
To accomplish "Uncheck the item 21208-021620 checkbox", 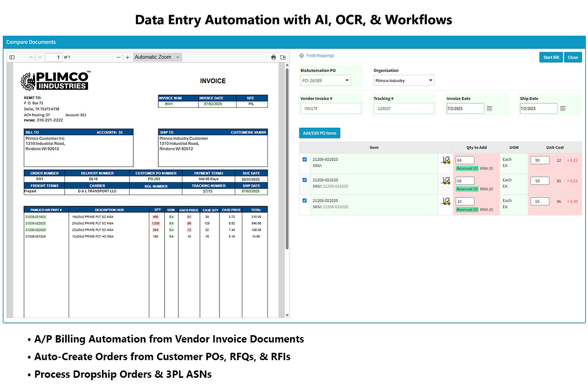I will pos(305,180).
